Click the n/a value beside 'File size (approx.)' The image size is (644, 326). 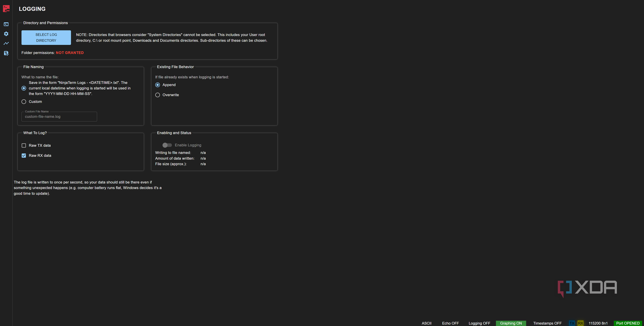[x=203, y=164]
